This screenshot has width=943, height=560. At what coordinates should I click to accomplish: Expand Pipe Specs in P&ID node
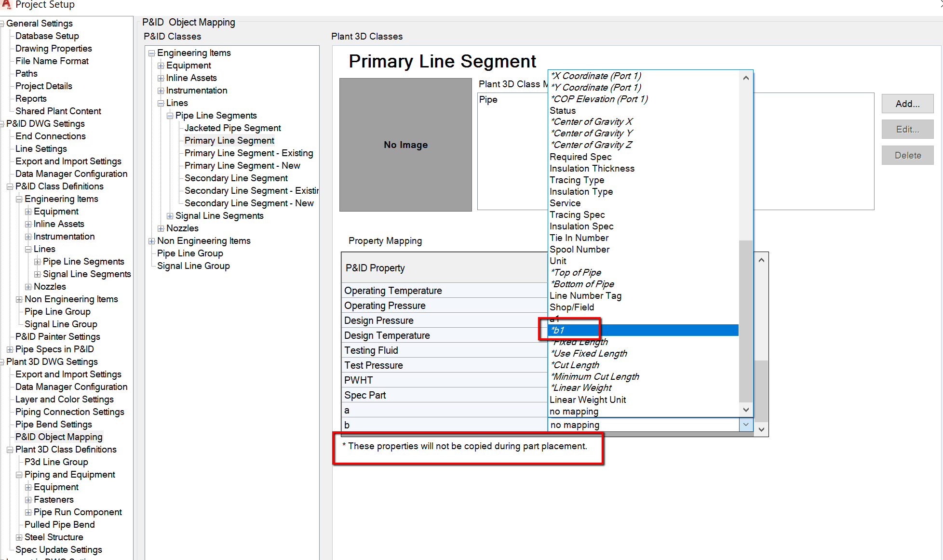click(10, 349)
